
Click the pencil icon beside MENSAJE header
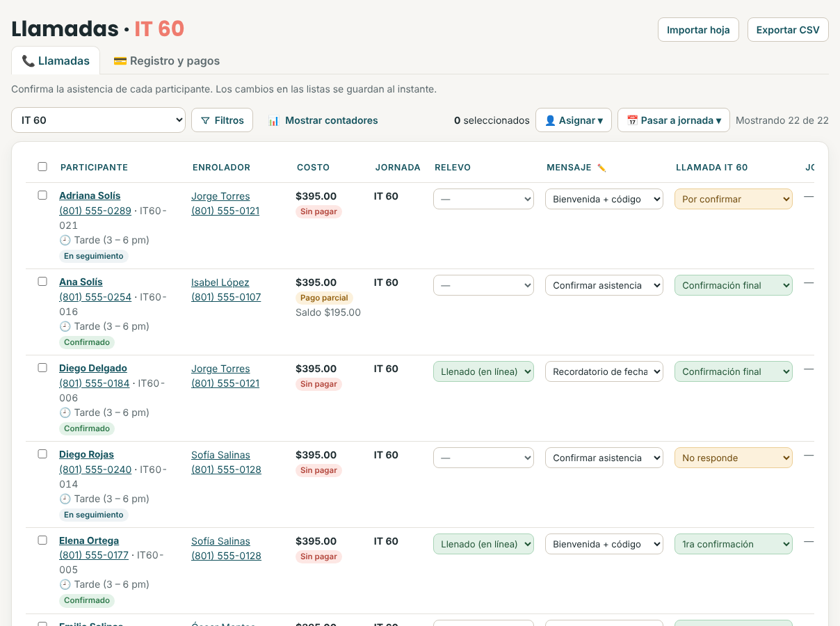(x=601, y=168)
